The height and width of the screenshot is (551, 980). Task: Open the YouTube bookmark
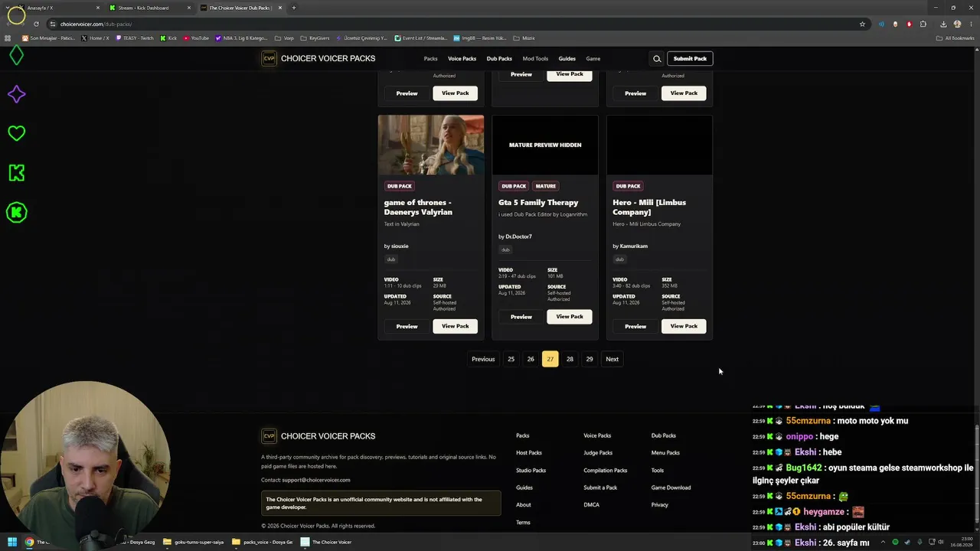pos(196,37)
